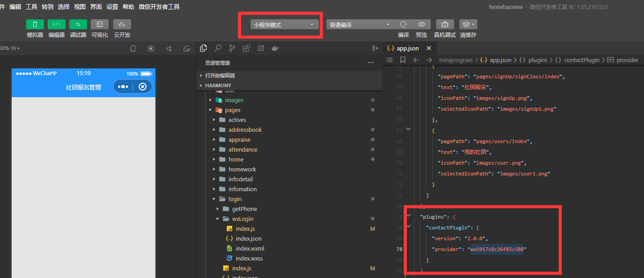644x278 pixels.
Task: Click the simulator record icon
Action: tap(151, 49)
